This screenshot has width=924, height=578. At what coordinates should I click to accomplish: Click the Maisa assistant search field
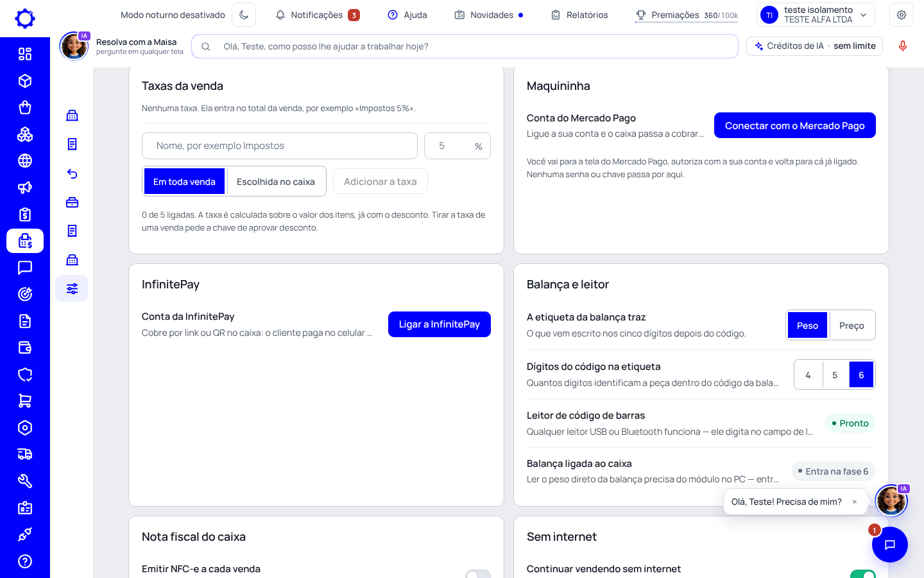[x=465, y=46]
